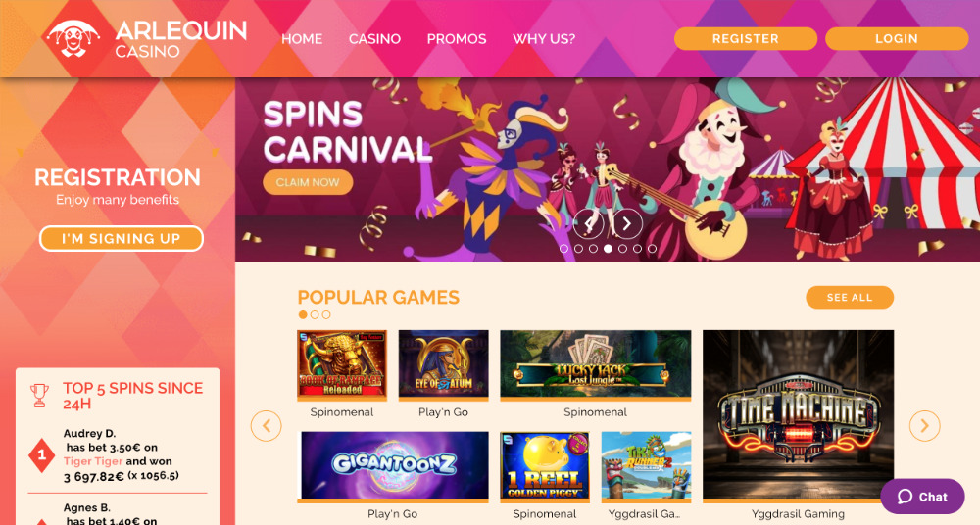Select second Popular Games page dot

pos(315,315)
